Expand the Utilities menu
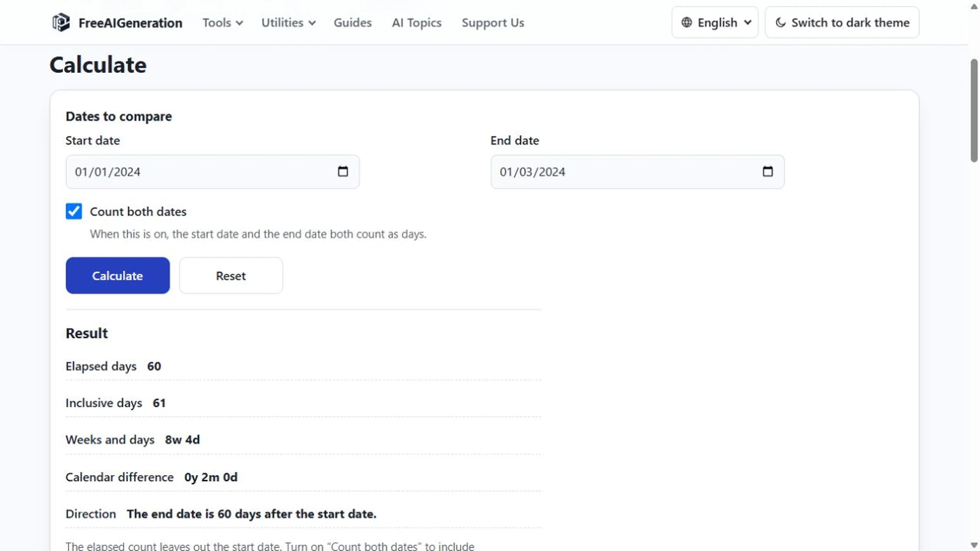 [x=288, y=23]
